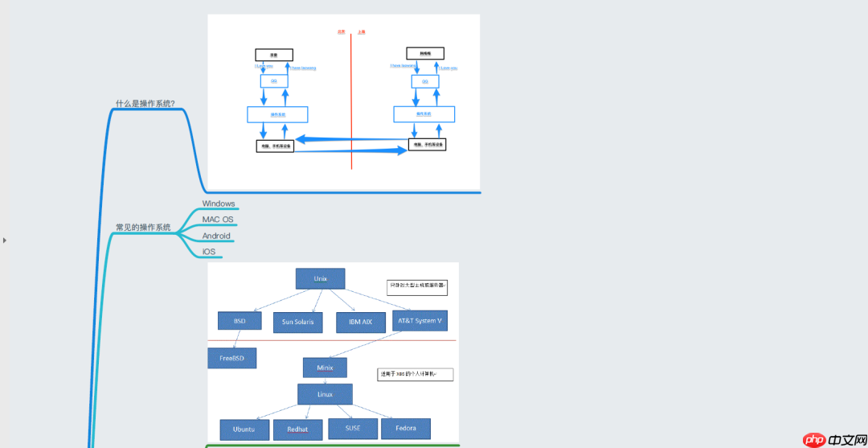
Task: Click the left-hand QQ box in top diagram
Action: click(x=274, y=81)
